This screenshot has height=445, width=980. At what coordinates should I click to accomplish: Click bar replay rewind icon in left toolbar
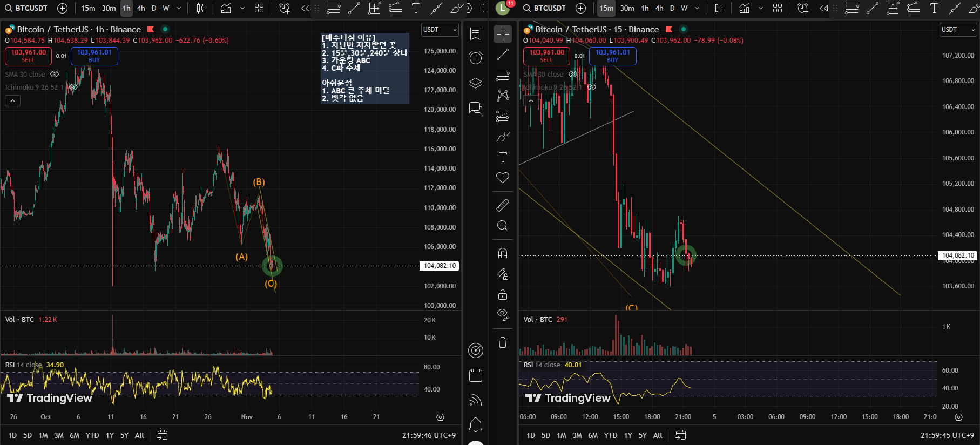pos(306,8)
